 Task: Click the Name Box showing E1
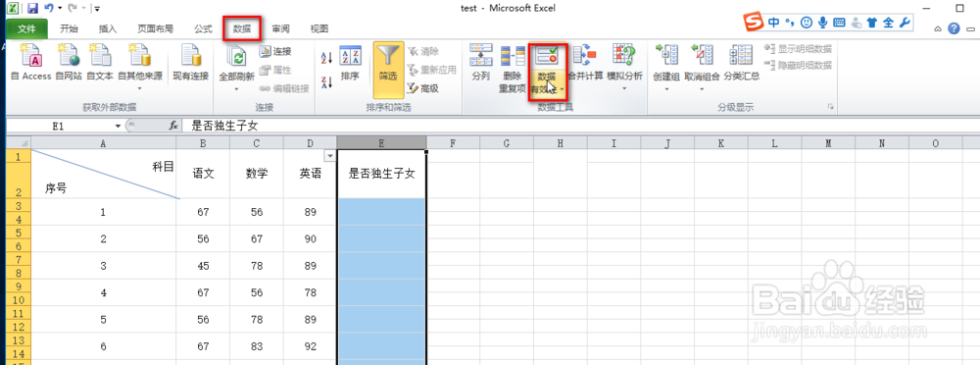pos(58,126)
